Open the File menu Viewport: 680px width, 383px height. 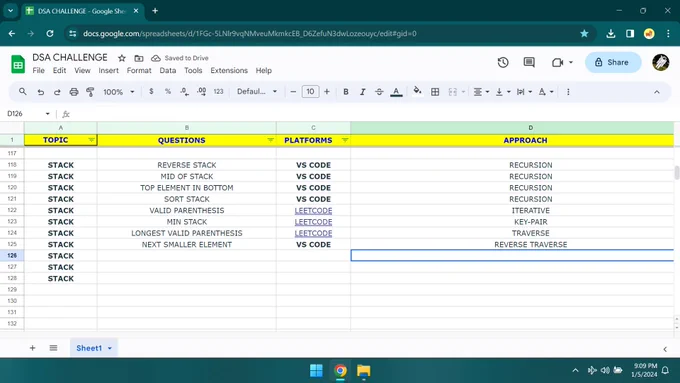tap(38, 70)
